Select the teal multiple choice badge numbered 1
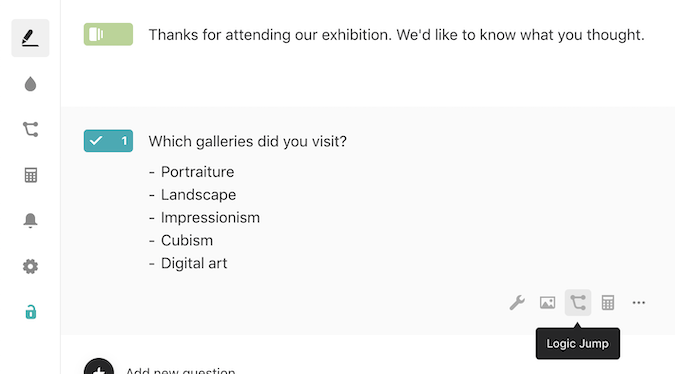 [108, 141]
